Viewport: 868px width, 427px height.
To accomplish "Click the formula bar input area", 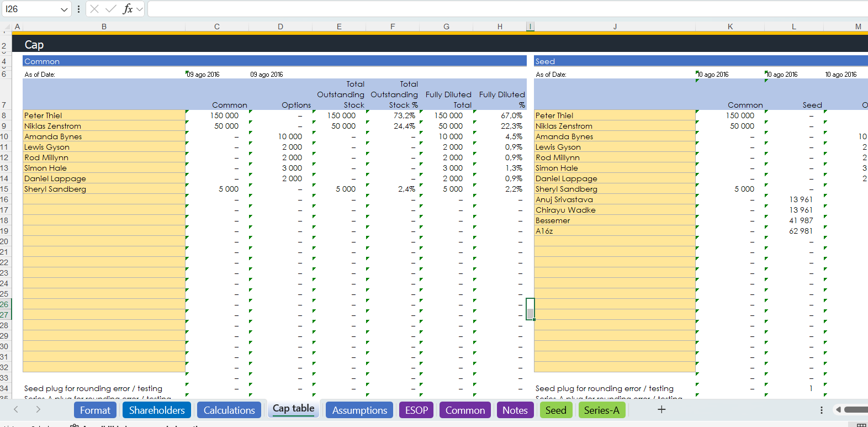I will (x=507, y=9).
